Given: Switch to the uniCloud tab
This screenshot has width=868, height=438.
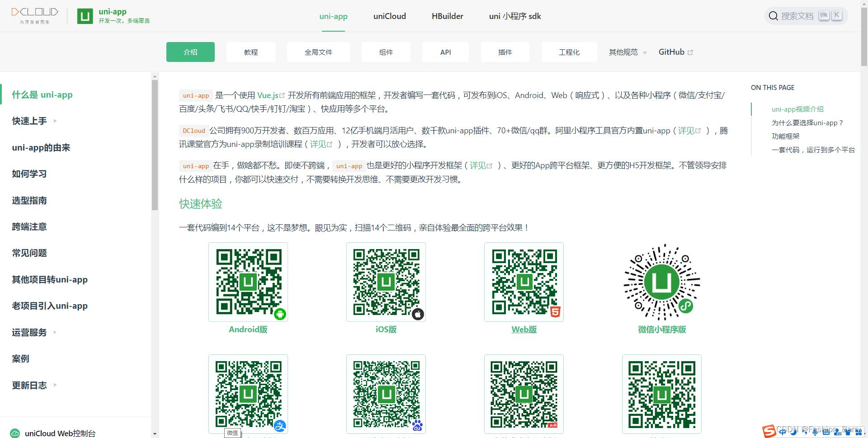Looking at the screenshot, I should tap(389, 16).
